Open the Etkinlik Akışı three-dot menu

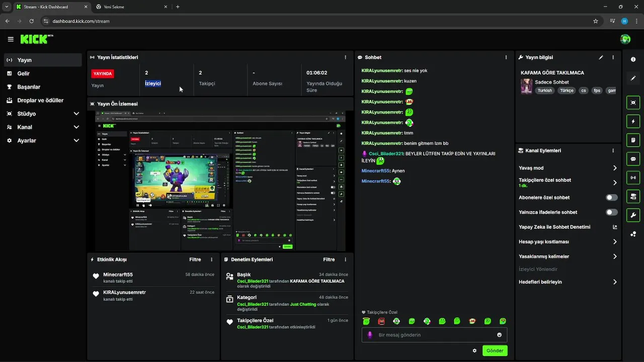click(211, 259)
